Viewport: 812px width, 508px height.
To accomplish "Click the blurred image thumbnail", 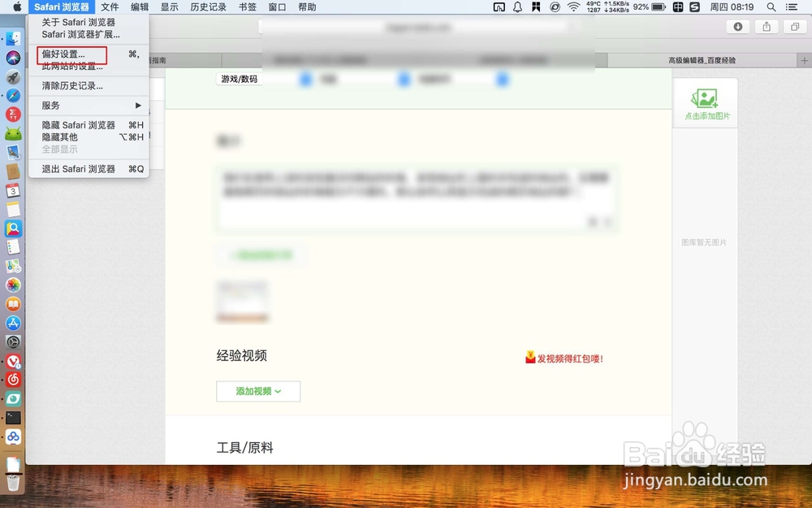I will pos(242,302).
